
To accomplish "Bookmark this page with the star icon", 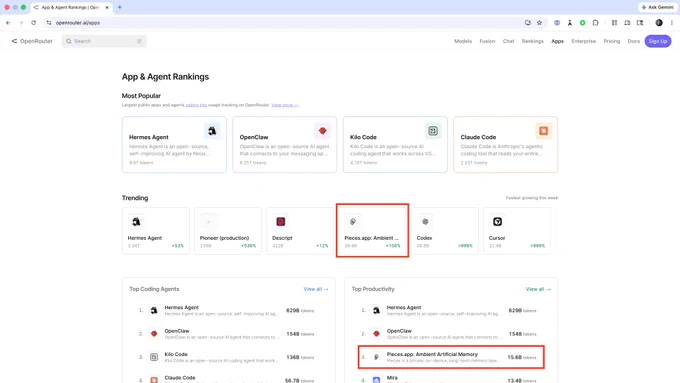I will click(x=539, y=23).
